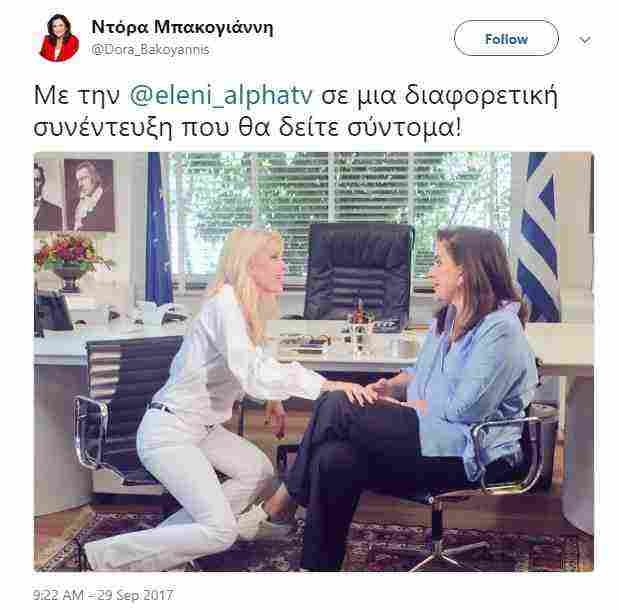
Task: Select the date 29 Sep 2017
Action: point(135,595)
